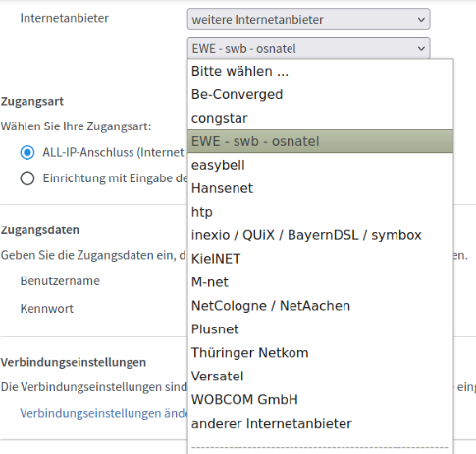
Task: Click the Zugangsart section heading
Action: tap(32, 102)
